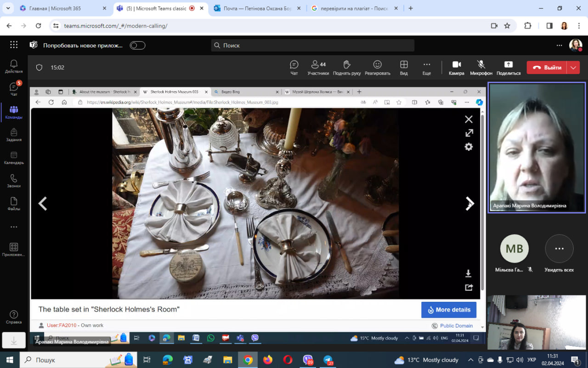Screen dimensions: 588x368
Task: Expand the leave options dropdown arrow
Action: [x=573, y=68]
